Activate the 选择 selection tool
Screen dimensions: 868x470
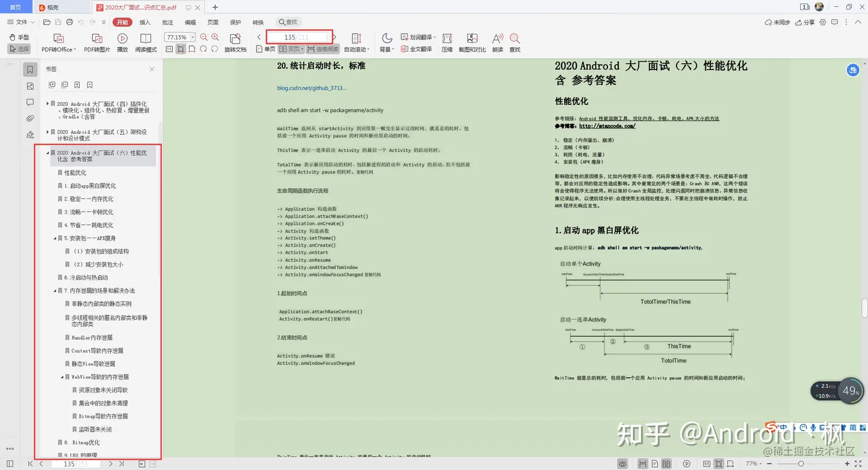coord(20,49)
